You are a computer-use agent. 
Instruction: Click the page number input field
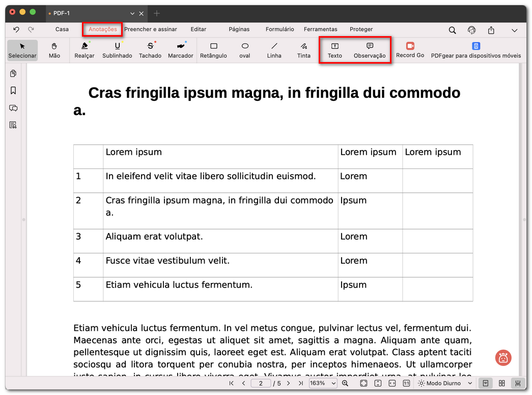pos(261,383)
